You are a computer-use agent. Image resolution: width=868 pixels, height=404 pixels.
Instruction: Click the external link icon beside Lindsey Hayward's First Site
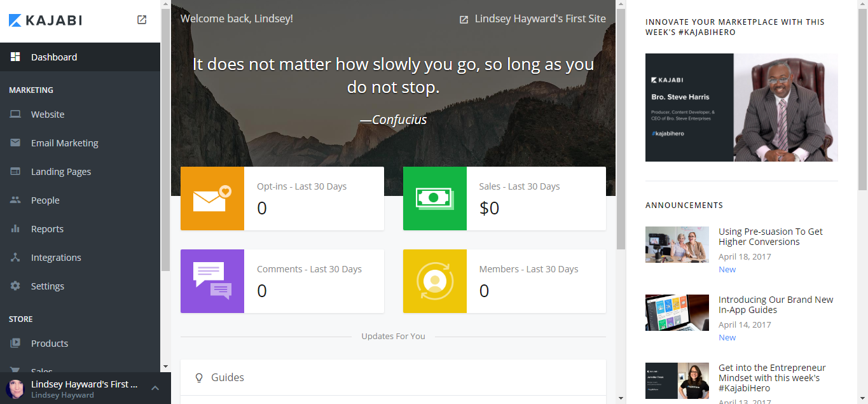(x=464, y=20)
